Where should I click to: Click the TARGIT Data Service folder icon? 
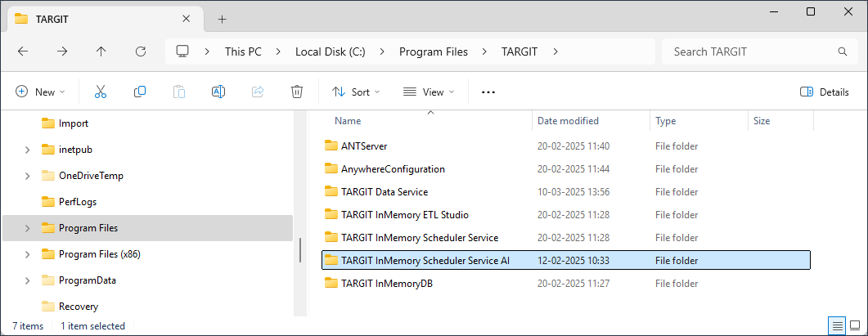pos(331,191)
